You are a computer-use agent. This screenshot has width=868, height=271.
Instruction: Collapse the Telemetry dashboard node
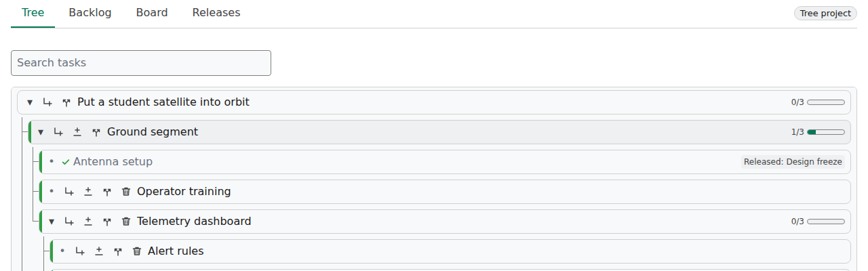[x=52, y=222]
